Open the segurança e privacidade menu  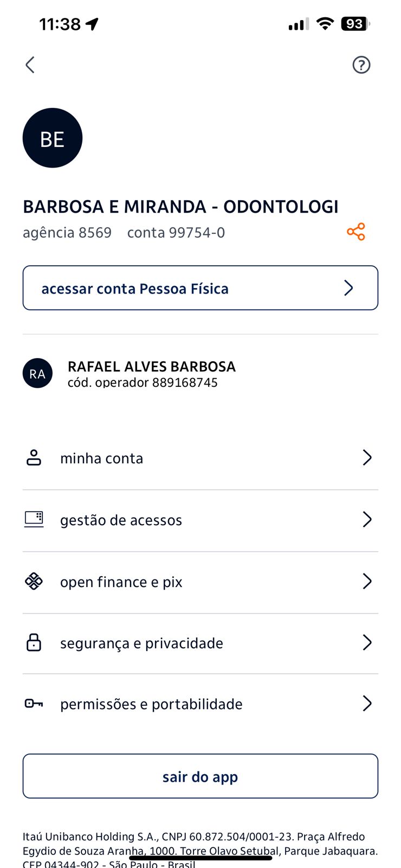141,643
